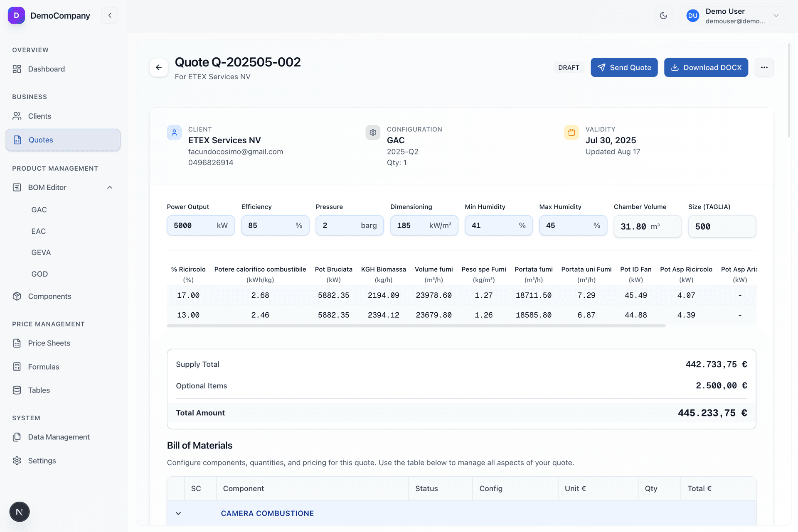This screenshot has width=798, height=532.
Task: Click the 2394.12 KGH Biomassa cell
Action: pyautogui.click(x=383, y=315)
